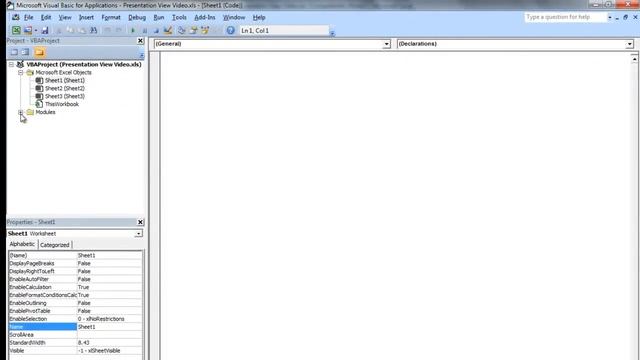Open the Run menu
The width and height of the screenshot is (640, 360).
159,18
